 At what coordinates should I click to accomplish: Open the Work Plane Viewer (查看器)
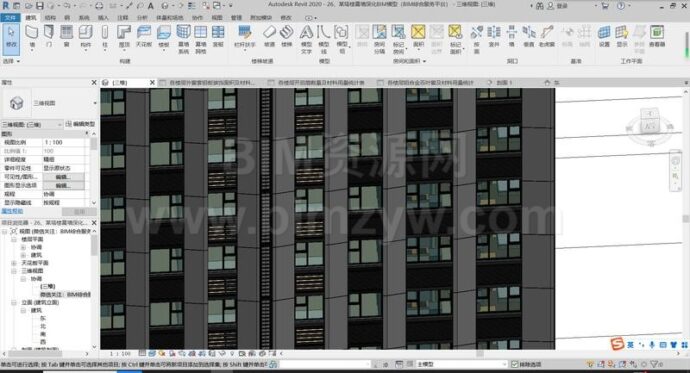pos(657,37)
